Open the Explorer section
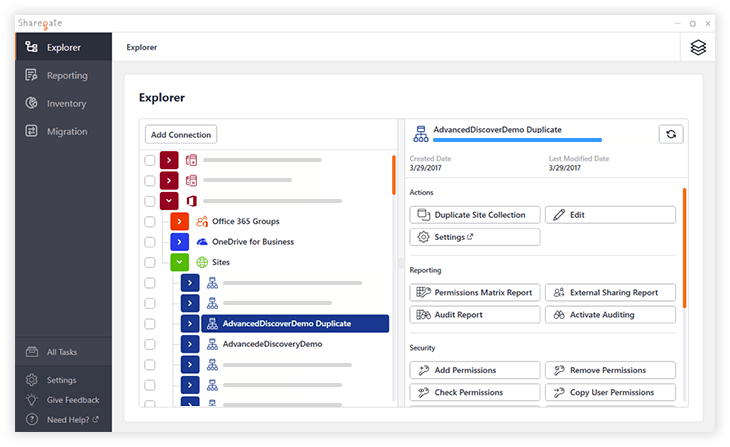Image resolution: width=730 pixels, height=447 pixels. pyautogui.click(x=63, y=47)
